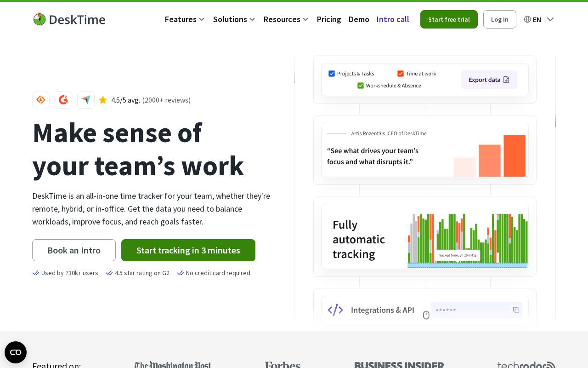Image resolution: width=588 pixels, height=368 pixels.
Task: Click the (2000+ reviews) text
Action: point(166,100)
